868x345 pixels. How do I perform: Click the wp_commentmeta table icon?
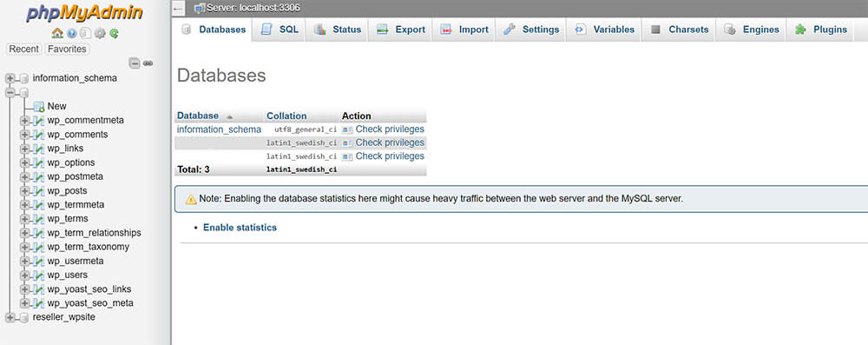tap(38, 121)
